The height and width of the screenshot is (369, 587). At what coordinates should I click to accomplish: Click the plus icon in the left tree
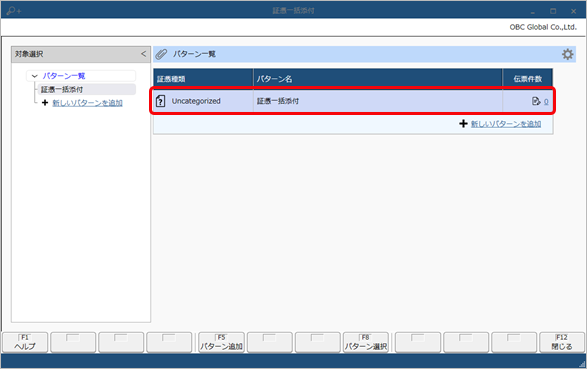[45, 103]
